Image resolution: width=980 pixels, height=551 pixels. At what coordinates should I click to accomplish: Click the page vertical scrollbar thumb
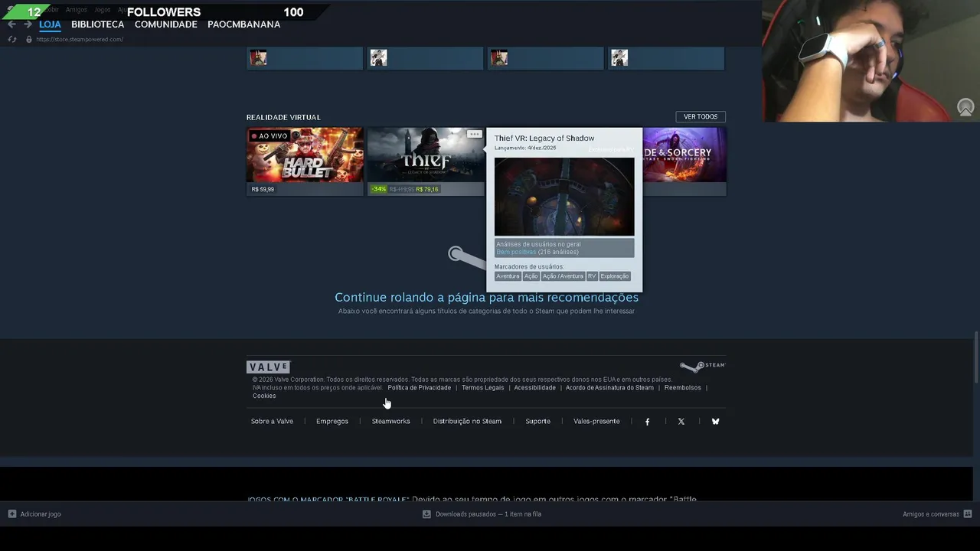[975, 358]
